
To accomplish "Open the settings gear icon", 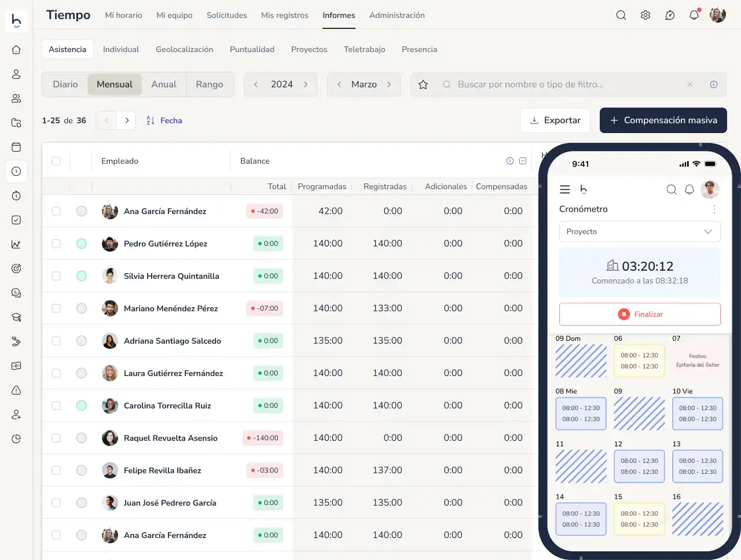I will point(645,15).
